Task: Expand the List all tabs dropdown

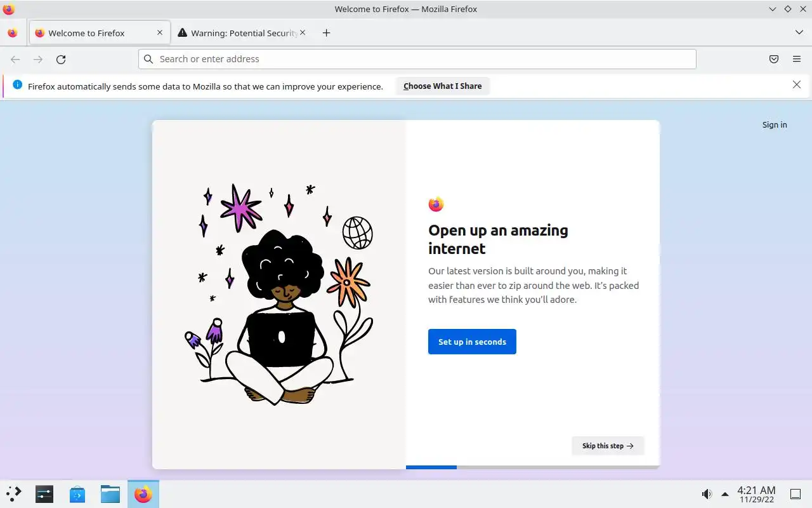Action: 799,32
